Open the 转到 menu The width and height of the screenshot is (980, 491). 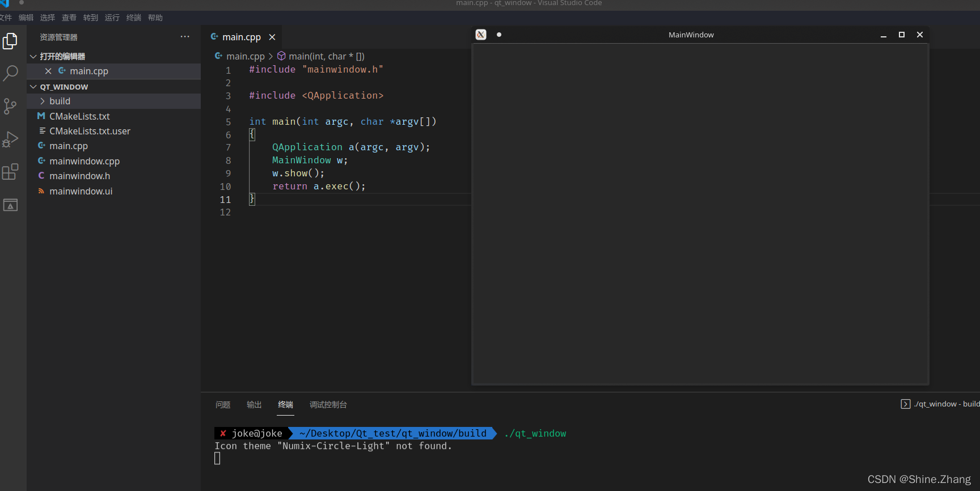91,18
